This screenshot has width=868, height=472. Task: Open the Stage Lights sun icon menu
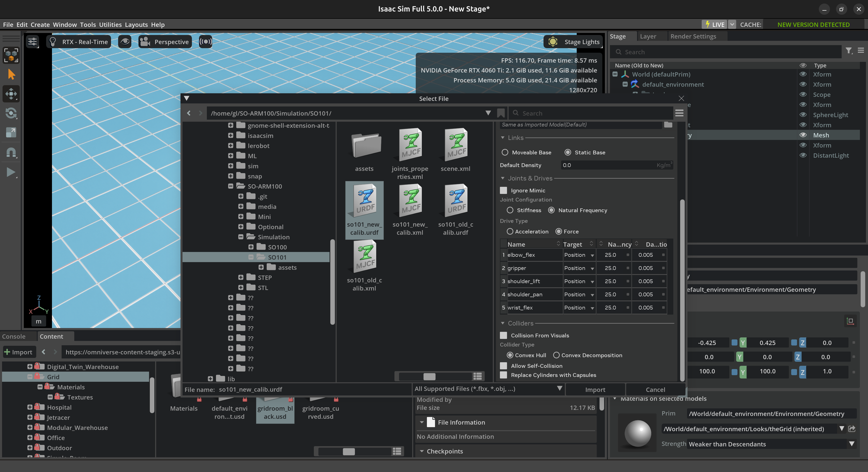click(553, 42)
